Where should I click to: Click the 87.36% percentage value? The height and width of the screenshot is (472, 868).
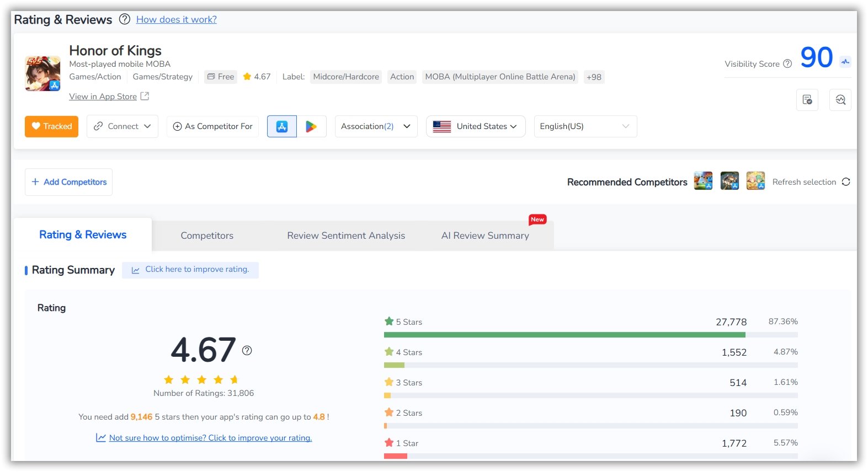click(x=783, y=321)
